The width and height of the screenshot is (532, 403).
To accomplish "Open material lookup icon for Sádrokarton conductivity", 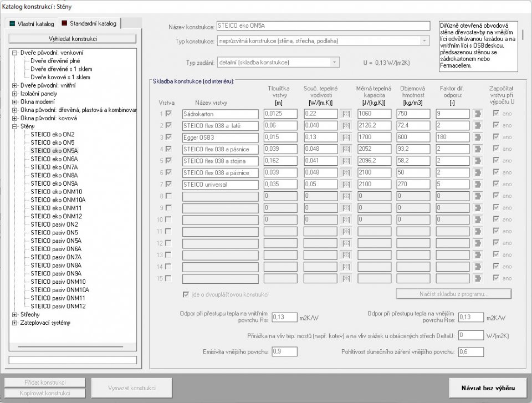I will pos(346,114).
